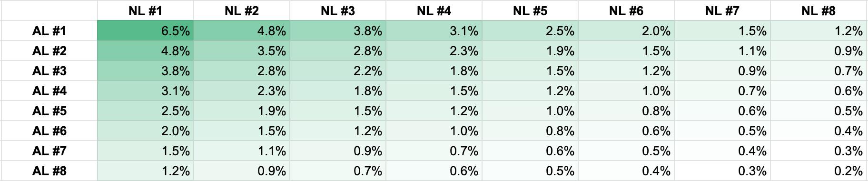Click the NL #5 column header
Image resolution: width=868 pixels, height=181 pixels.
(530, 10)
